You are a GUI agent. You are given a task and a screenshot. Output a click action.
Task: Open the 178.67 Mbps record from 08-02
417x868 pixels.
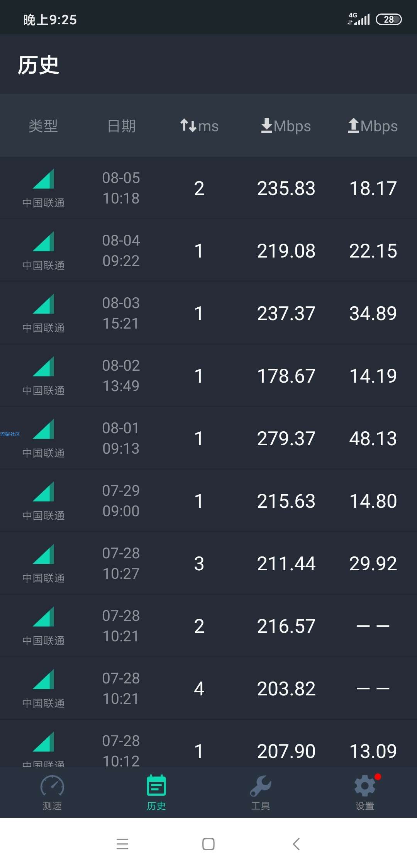(208, 376)
